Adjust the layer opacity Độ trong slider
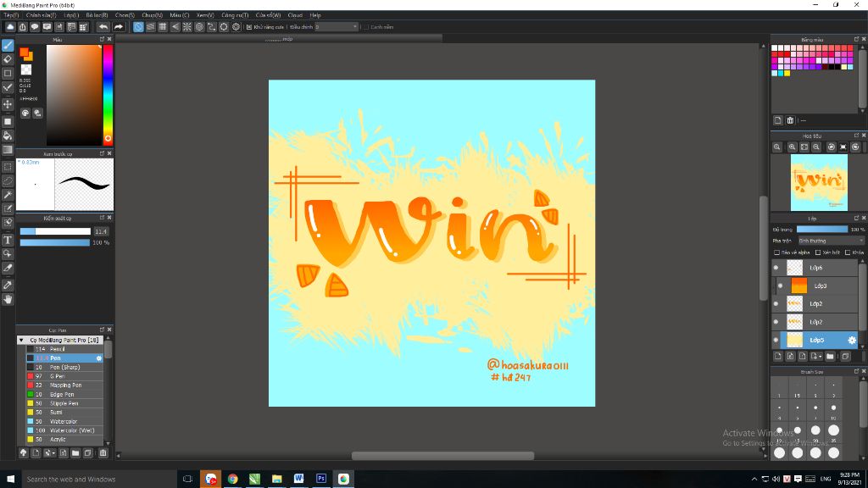Image resolution: width=868 pixels, height=488 pixels. click(822, 229)
